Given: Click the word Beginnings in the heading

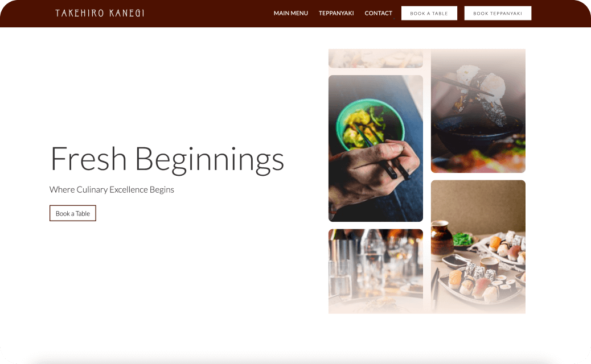Looking at the screenshot, I should [x=209, y=159].
